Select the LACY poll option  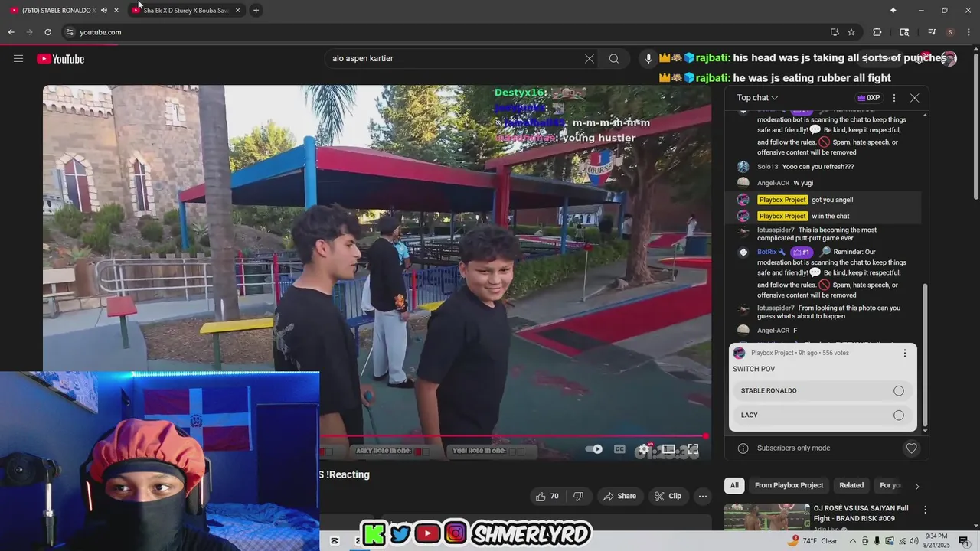823,416
